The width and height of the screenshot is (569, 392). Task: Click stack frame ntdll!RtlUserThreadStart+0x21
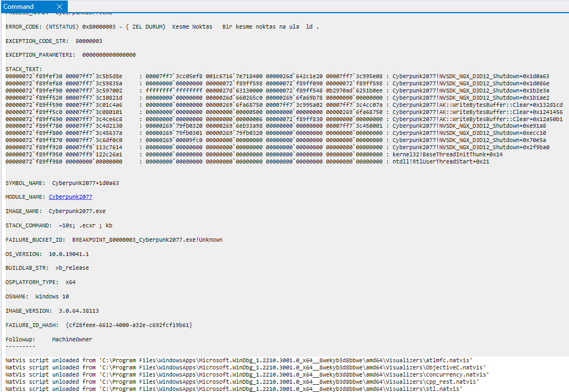click(x=441, y=162)
